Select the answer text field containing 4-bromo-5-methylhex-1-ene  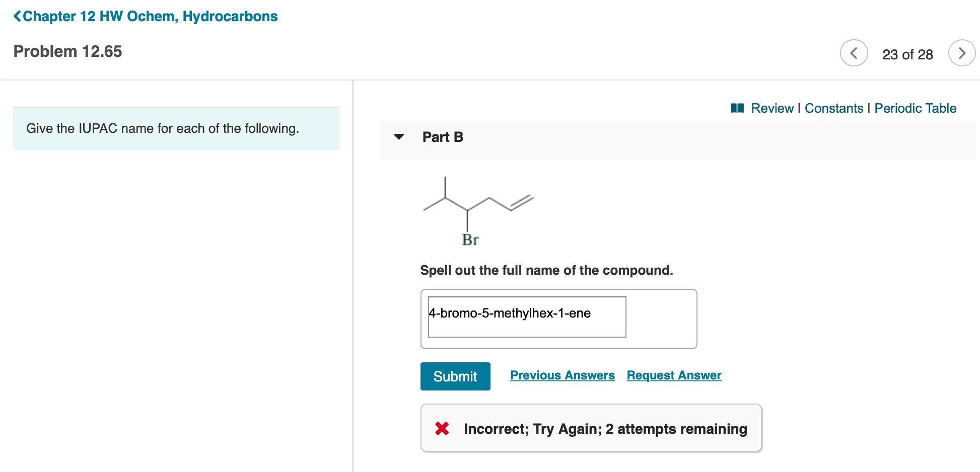(526, 317)
